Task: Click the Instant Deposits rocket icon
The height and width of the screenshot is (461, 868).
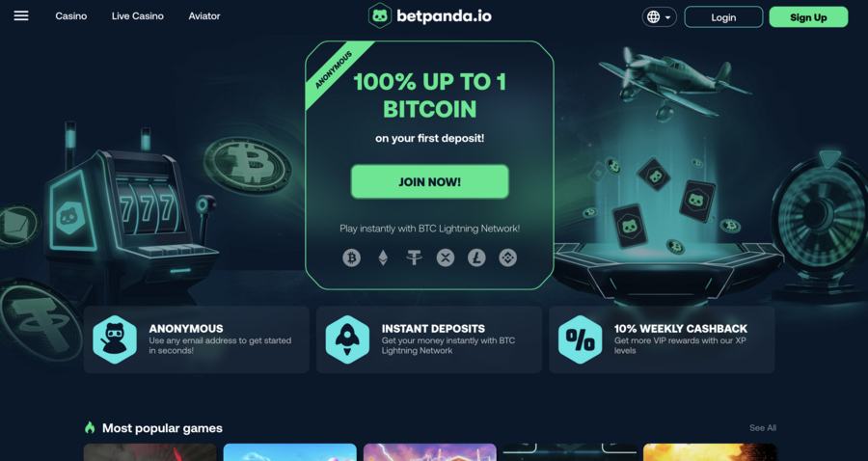Action: [347, 339]
